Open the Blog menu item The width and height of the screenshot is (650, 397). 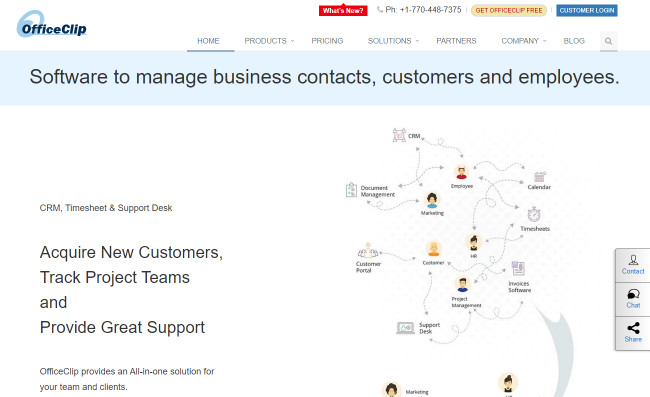pos(574,41)
